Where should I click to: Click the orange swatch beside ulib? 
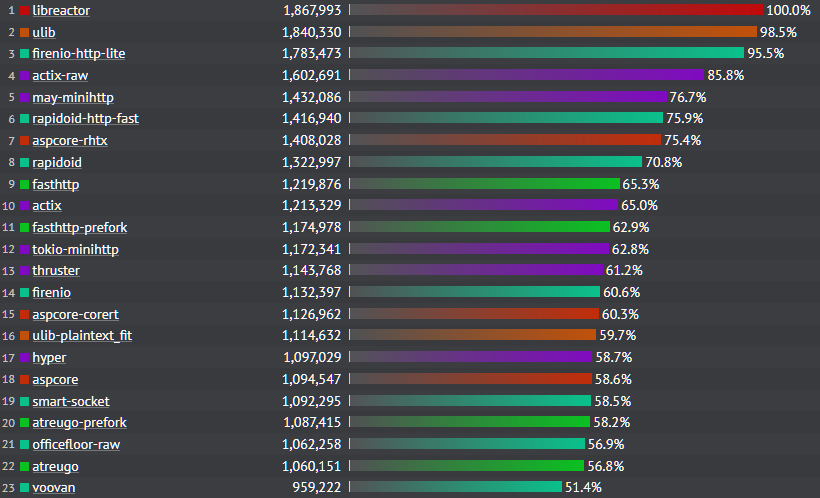click(x=24, y=32)
